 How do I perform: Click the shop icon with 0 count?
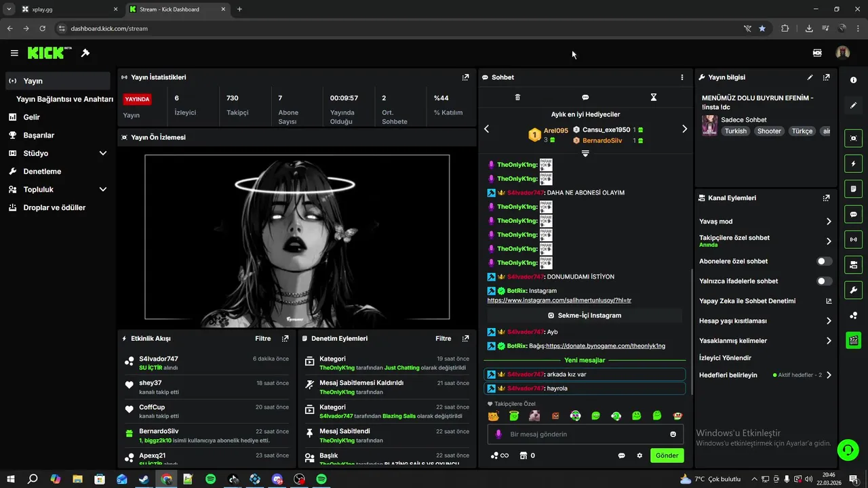coord(527,455)
